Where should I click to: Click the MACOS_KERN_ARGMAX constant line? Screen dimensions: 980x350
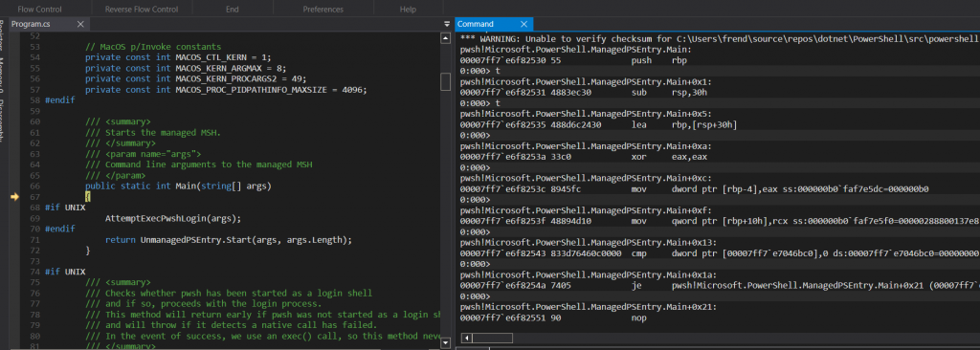pyautogui.click(x=186, y=68)
